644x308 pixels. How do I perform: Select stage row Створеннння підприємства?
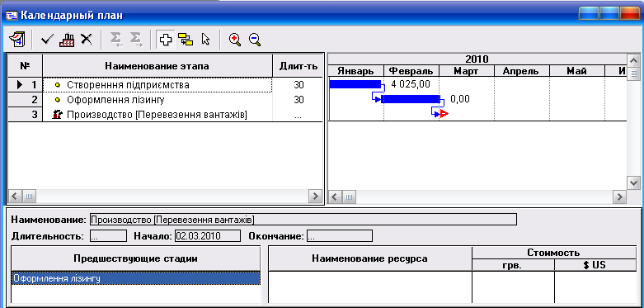coord(157,85)
